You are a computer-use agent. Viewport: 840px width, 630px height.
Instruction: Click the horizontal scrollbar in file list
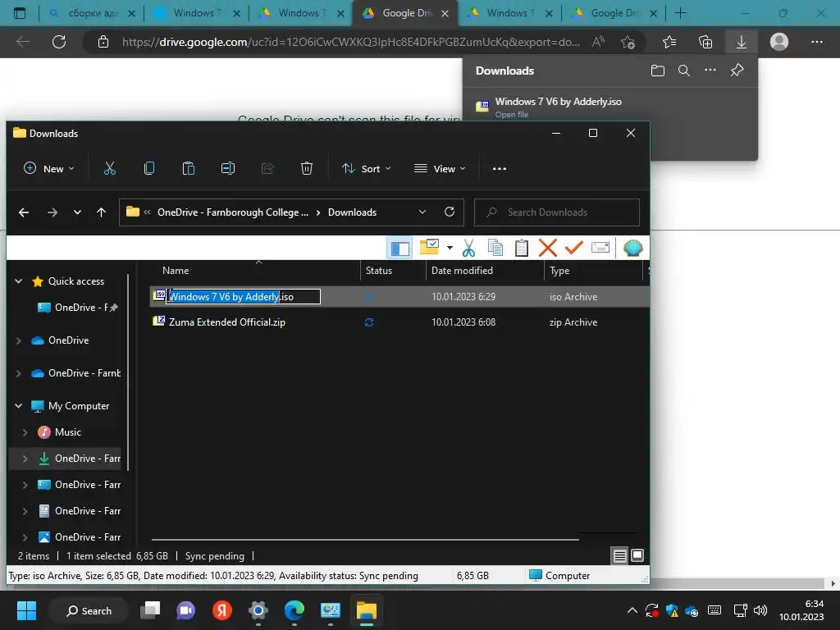(365, 540)
